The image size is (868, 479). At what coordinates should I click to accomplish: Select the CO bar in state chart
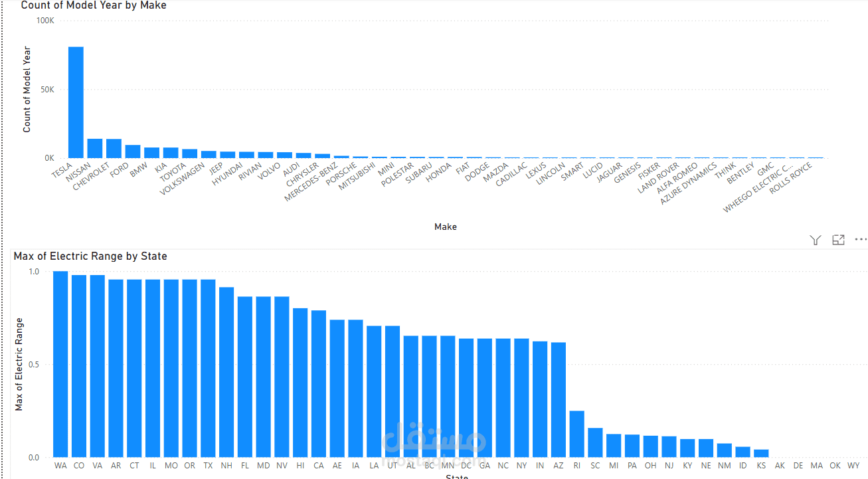79,366
